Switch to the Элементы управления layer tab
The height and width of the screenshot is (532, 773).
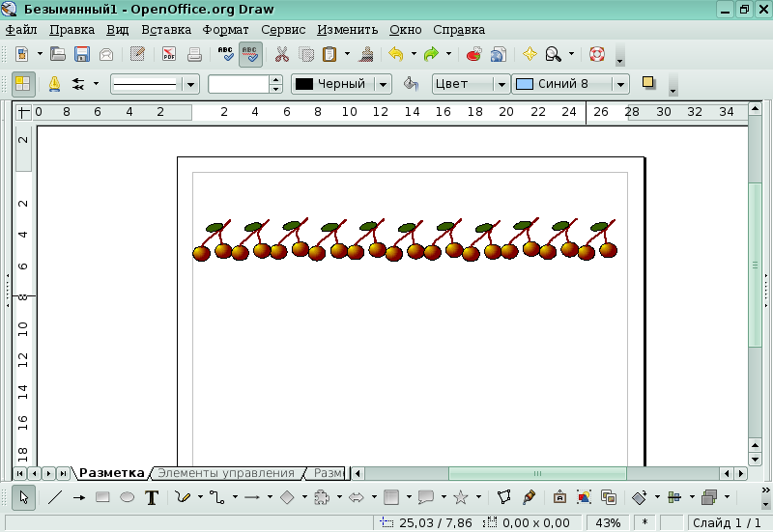coord(226,473)
